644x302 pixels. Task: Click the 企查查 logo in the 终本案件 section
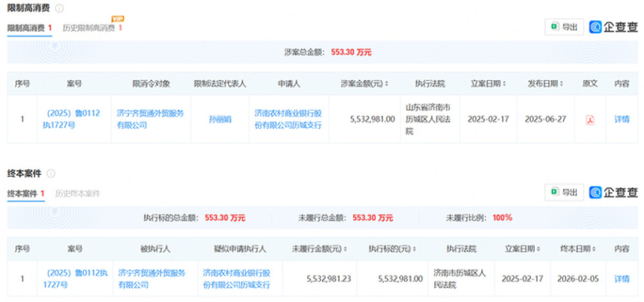[614, 192]
